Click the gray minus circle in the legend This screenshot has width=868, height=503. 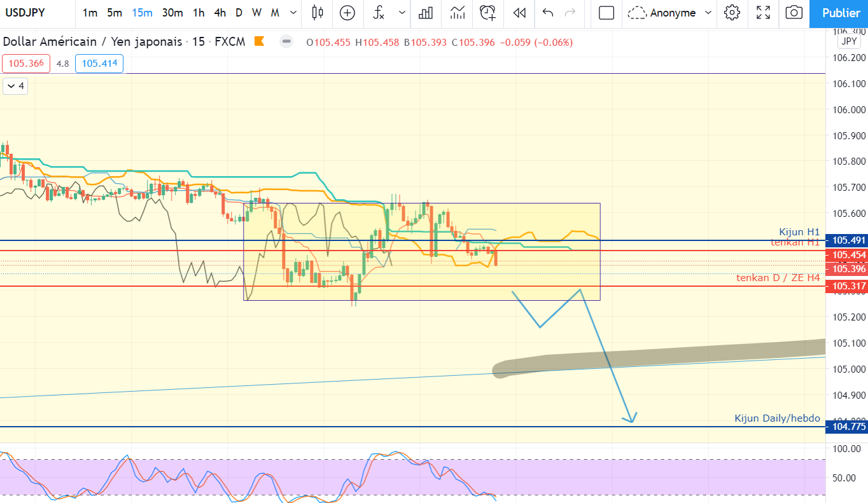[287, 42]
